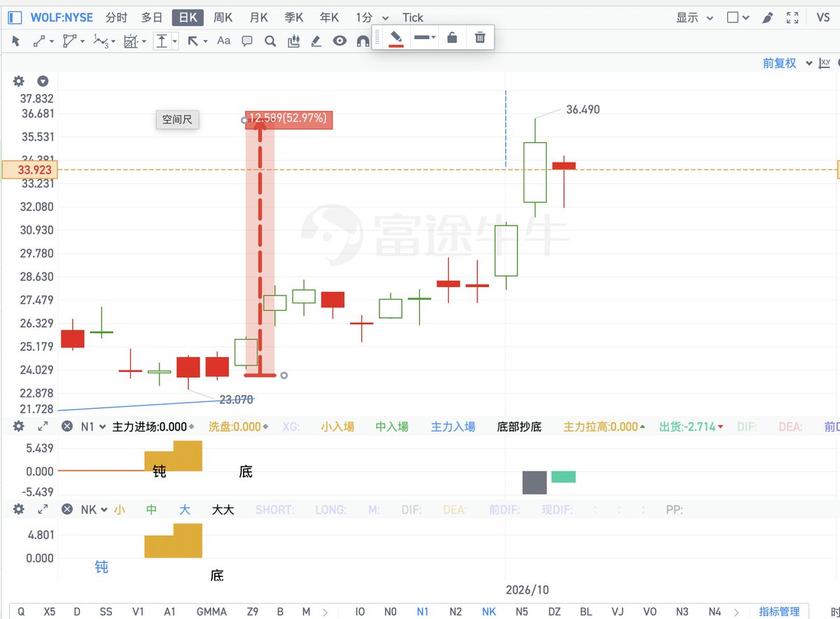Select the DZ indicator tab
The height and width of the screenshot is (619, 840).
[554, 611]
